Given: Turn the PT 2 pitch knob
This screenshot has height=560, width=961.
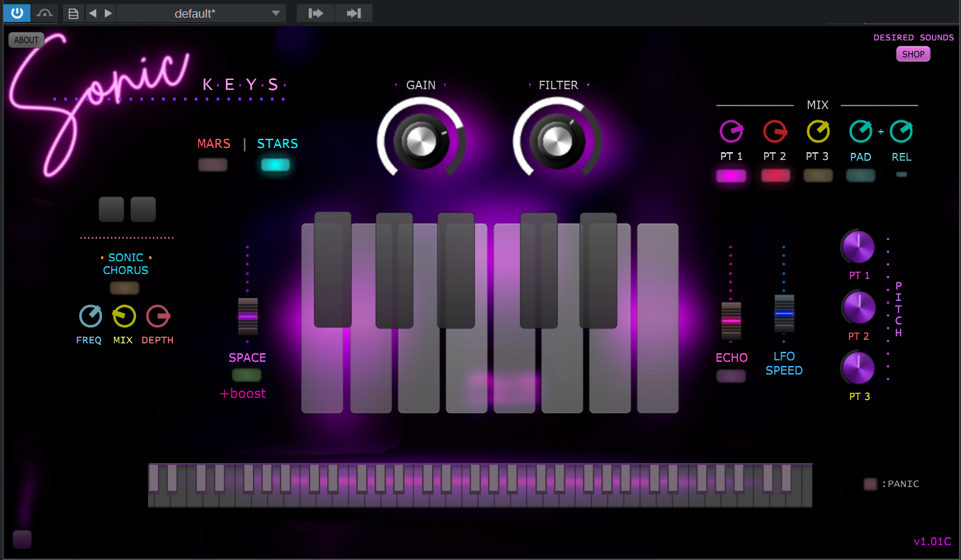Looking at the screenshot, I should (x=858, y=307).
